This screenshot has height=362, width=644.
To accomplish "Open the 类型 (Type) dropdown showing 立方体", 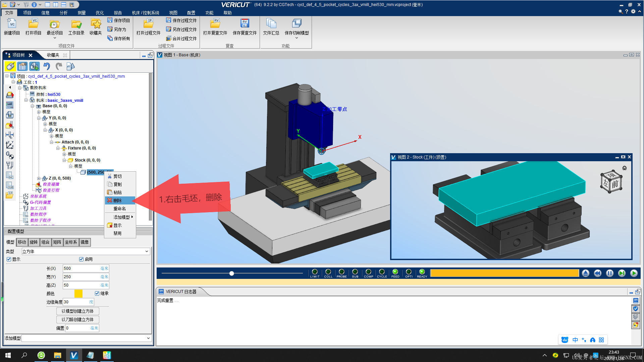I will click(x=86, y=251).
